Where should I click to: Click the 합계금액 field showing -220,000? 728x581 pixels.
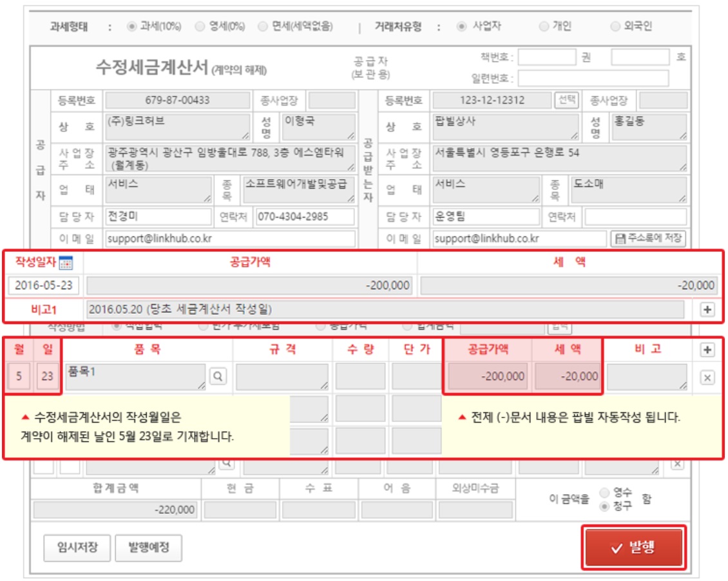click(115, 510)
